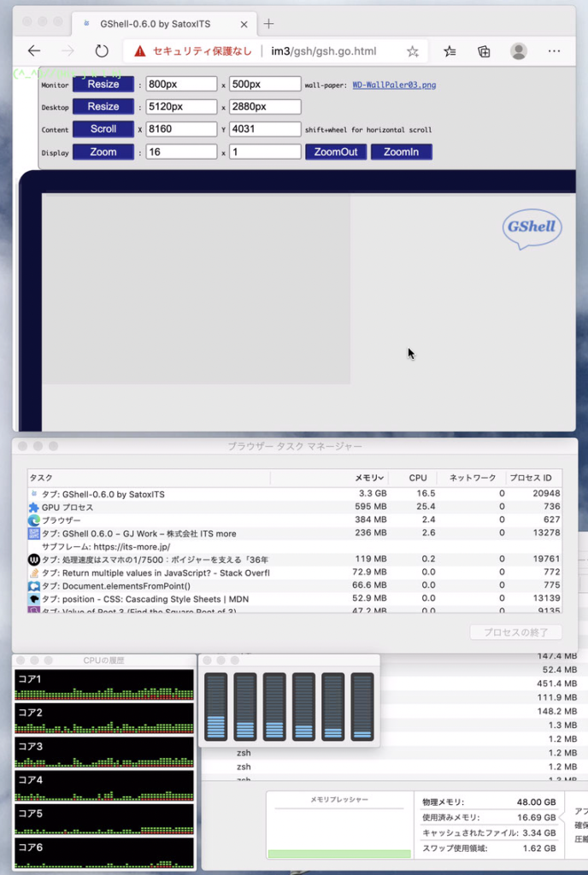Click the GShell speech bubble logo
The height and width of the screenshot is (875, 588).
click(x=531, y=227)
